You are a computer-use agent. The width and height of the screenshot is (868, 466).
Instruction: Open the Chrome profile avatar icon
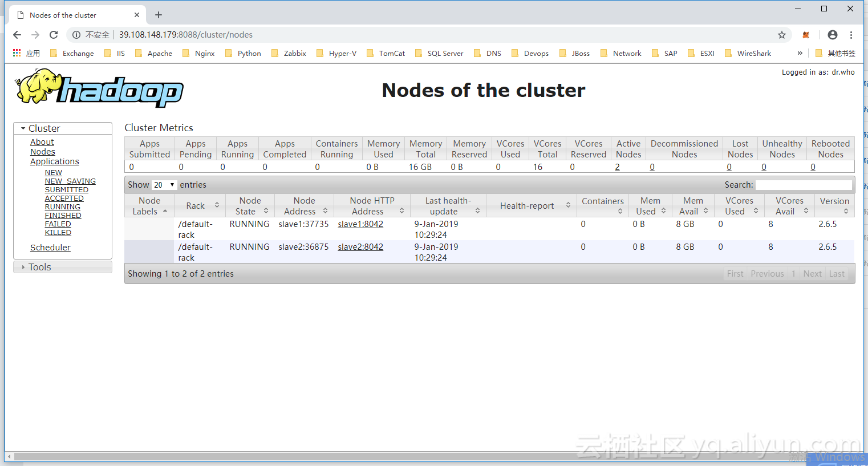(x=833, y=35)
